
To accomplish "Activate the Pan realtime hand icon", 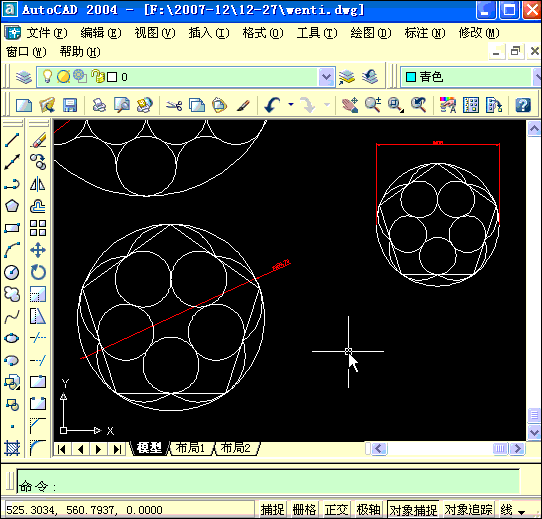I will point(351,105).
